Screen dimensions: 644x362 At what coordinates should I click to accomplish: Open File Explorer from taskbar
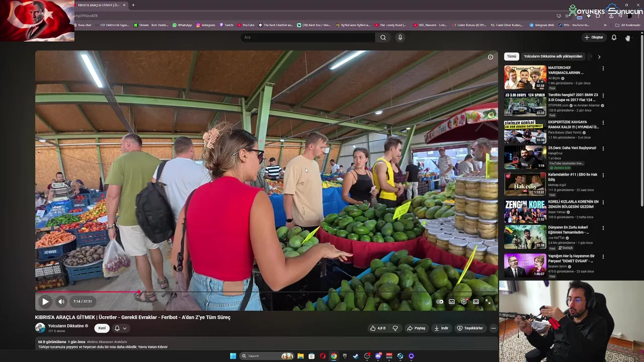point(300,356)
